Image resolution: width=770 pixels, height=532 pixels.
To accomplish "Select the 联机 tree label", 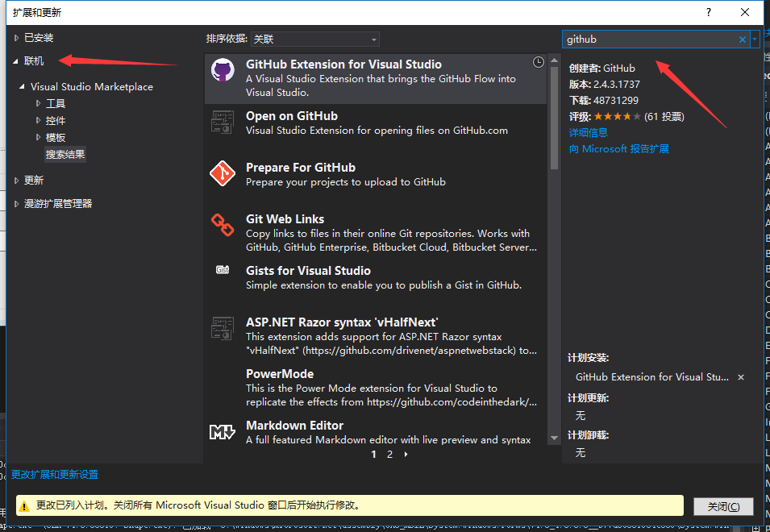I will point(34,60).
